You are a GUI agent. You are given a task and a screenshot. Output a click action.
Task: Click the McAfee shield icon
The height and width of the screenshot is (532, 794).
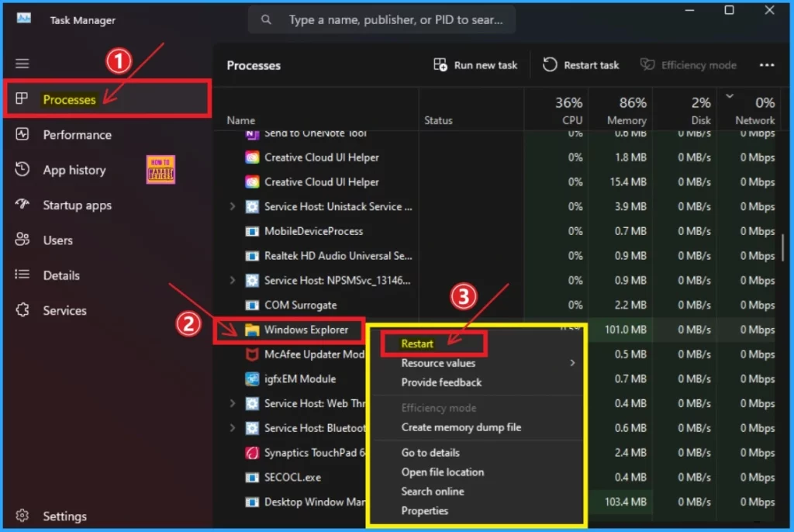(x=252, y=354)
